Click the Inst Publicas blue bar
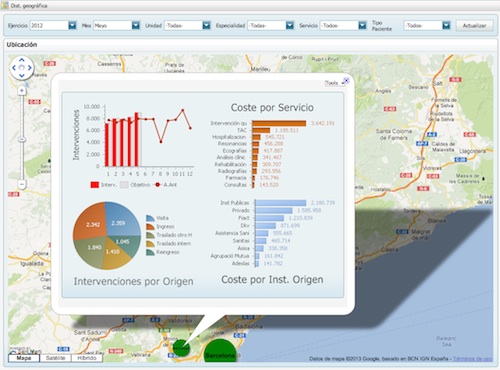The width and height of the screenshot is (500, 370). click(281, 203)
